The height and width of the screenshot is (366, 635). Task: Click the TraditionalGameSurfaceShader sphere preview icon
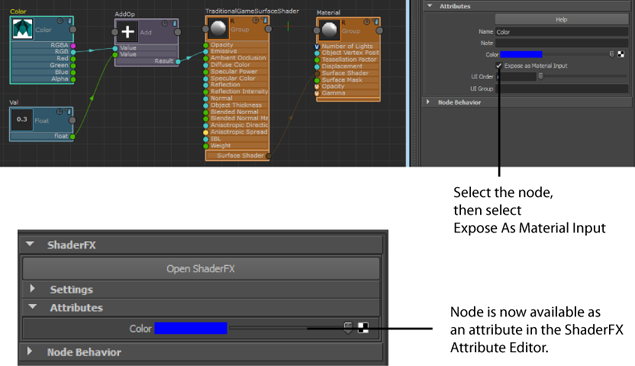[x=219, y=28]
